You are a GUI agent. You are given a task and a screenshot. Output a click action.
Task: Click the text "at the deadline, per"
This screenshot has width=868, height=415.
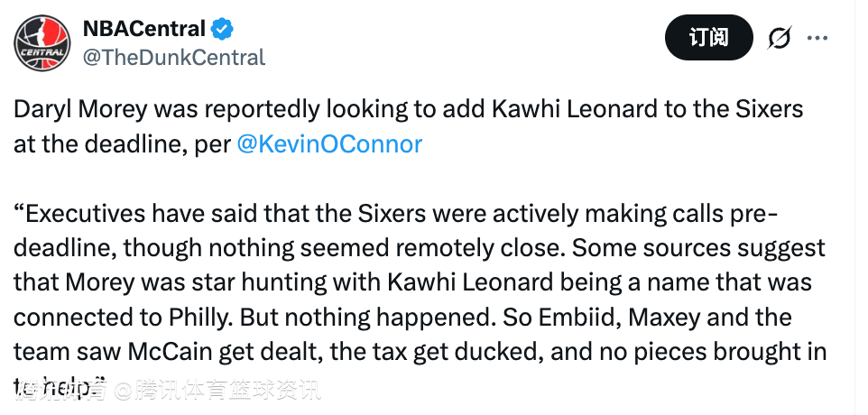(121, 144)
